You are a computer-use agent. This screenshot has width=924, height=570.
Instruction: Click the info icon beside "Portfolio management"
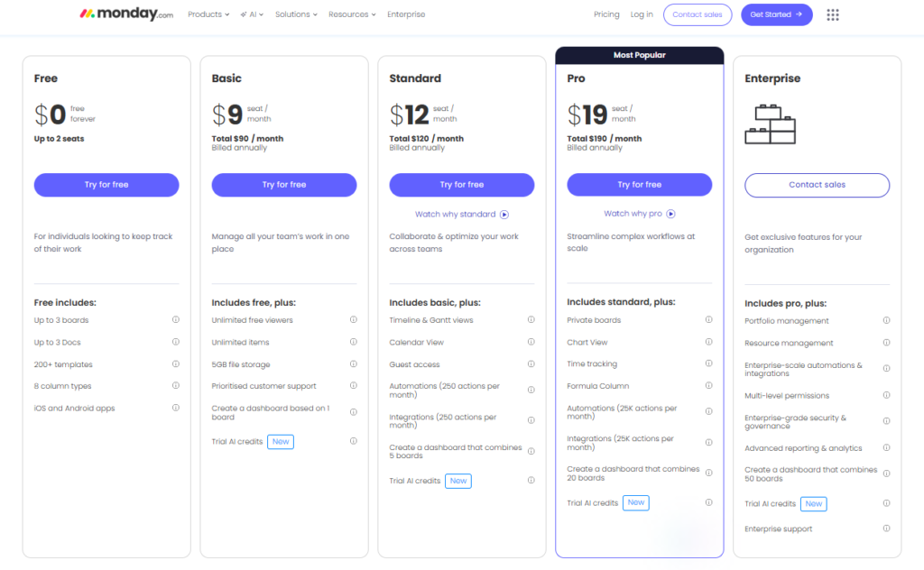coord(887,321)
